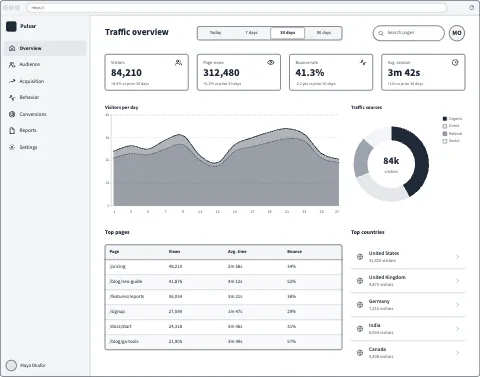This screenshot has width=480, height=377.
Task: Switch the range to 90 days
Action: [x=324, y=33]
